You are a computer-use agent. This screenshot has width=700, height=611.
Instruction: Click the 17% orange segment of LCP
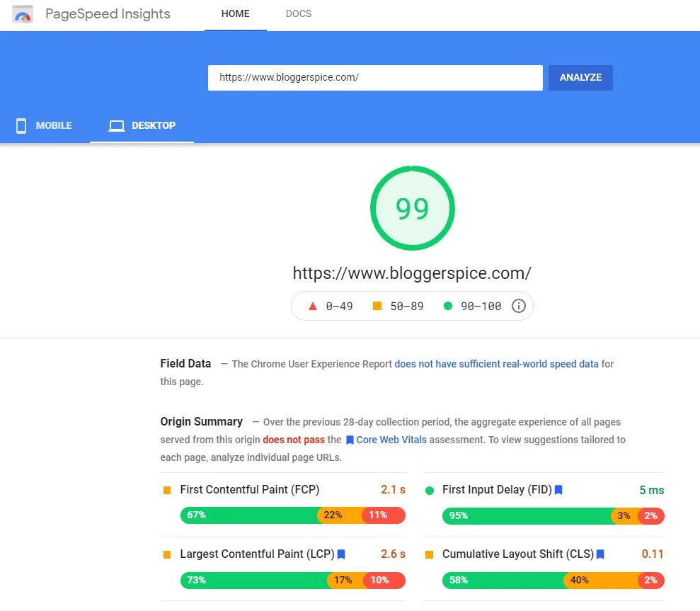tap(346, 580)
